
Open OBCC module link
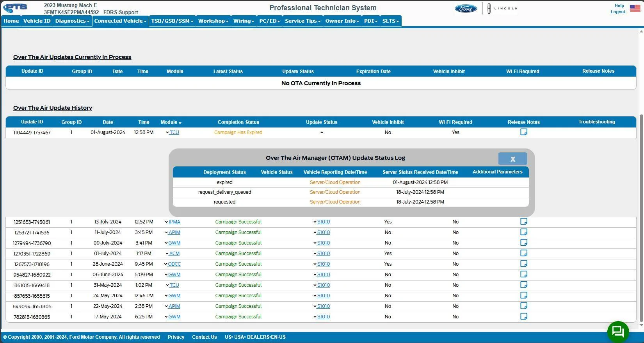pos(174,264)
